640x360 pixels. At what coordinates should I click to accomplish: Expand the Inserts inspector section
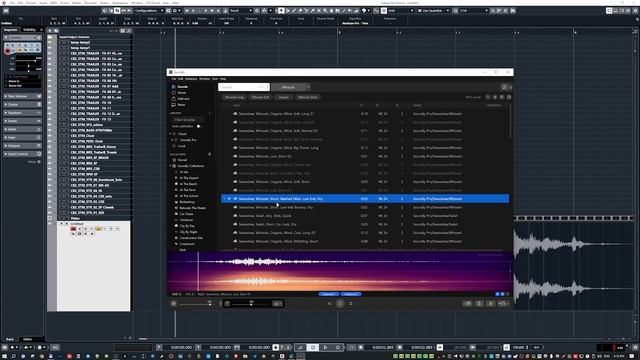[x=22, y=121]
